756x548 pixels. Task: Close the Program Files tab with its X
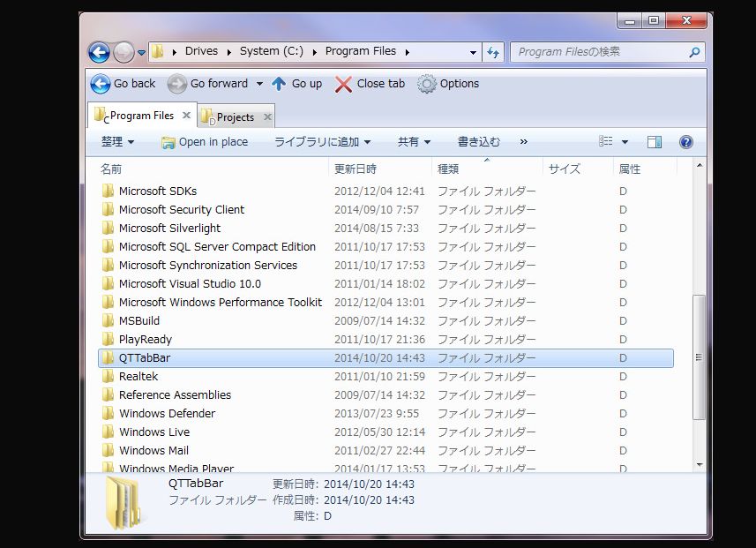[187, 116]
